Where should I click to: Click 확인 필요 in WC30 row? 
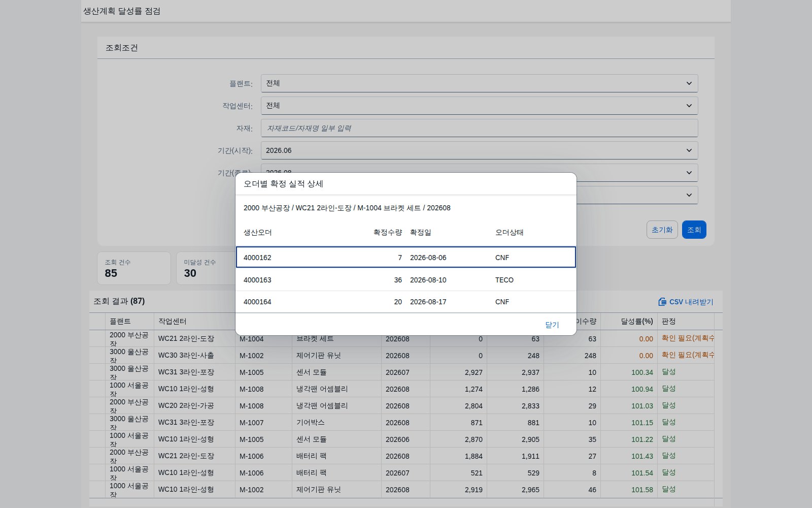pos(688,355)
